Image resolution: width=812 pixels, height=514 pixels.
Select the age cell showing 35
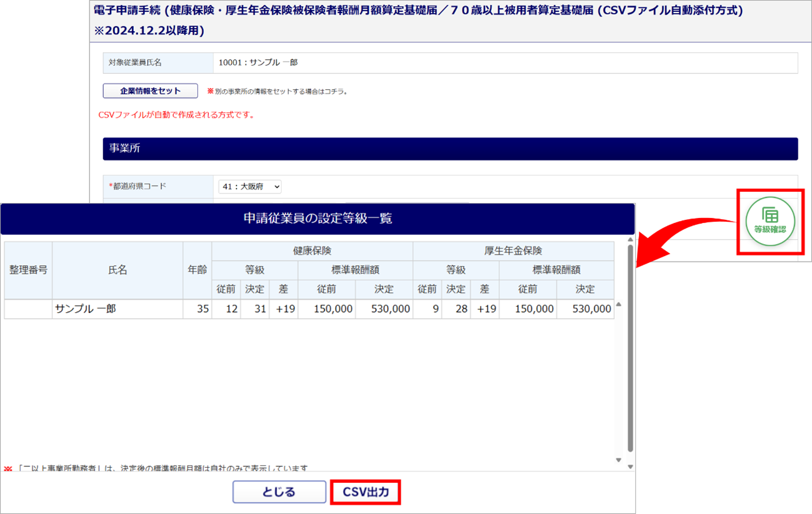(x=198, y=309)
